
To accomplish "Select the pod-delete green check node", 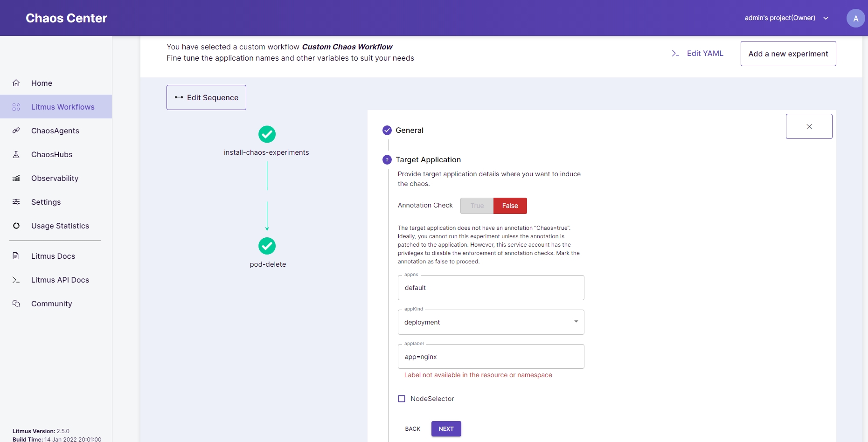I will point(267,246).
